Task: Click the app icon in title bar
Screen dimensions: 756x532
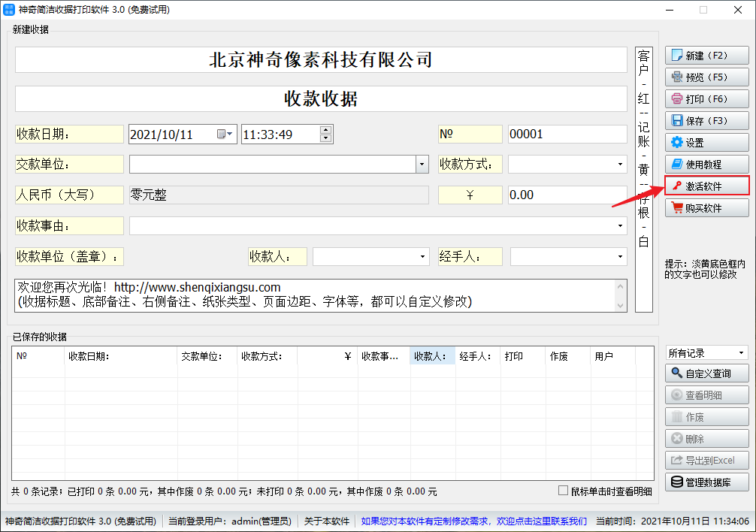Action: point(9,10)
